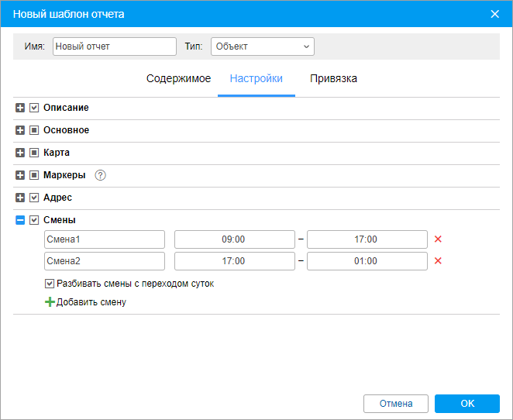This screenshot has height=420, width=513.
Task: Toggle the Адрес checkbox
Action: 34,198
